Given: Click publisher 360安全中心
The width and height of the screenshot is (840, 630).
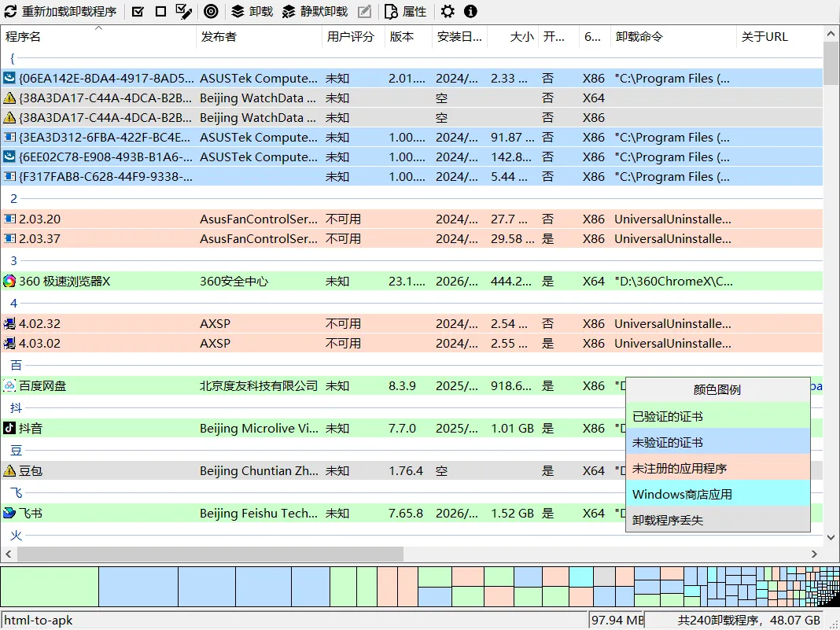Looking at the screenshot, I should [x=234, y=281].
